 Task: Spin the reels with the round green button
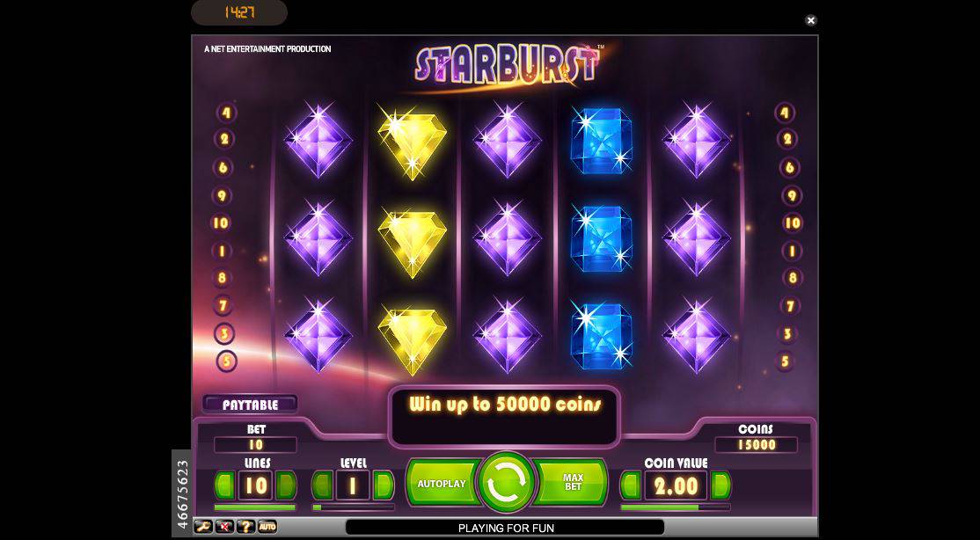click(x=506, y=483)
